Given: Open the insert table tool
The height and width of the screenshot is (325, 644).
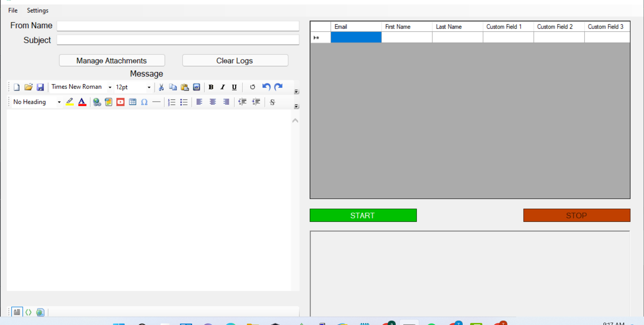Looking at the screenshot, I should pos(133,102).
